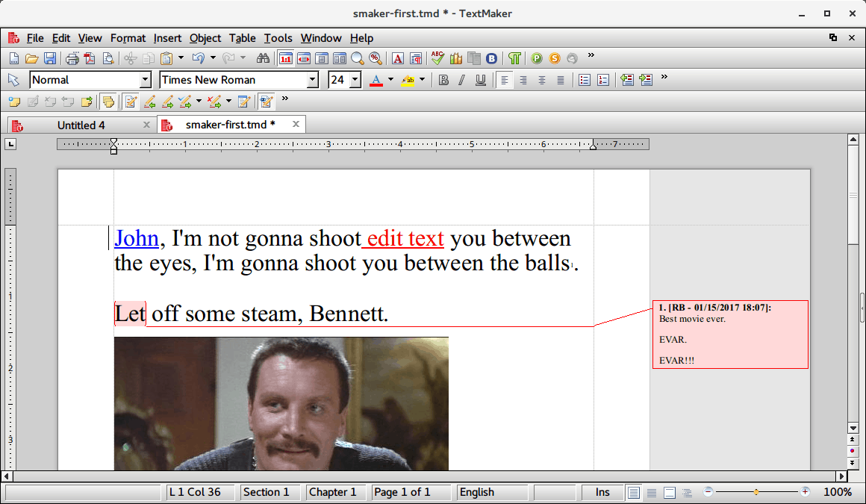
Task: Switch to the Untitled 4 tab
Action: [81, 125]
